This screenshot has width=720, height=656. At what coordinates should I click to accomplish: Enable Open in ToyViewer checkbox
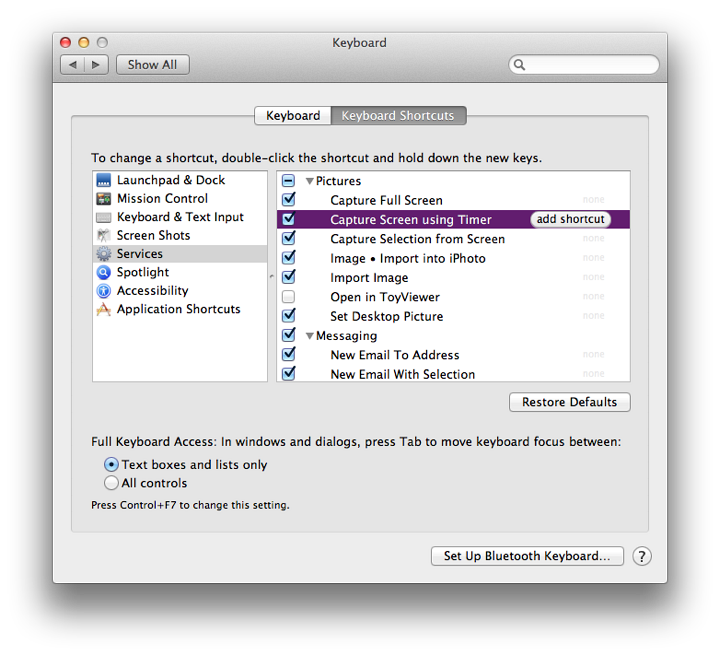tap(288, 297)
